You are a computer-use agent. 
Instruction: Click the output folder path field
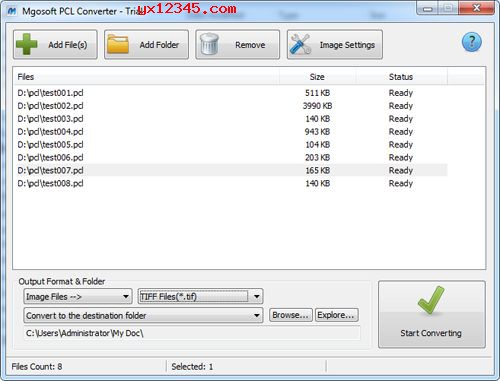(x=192, y=333)
